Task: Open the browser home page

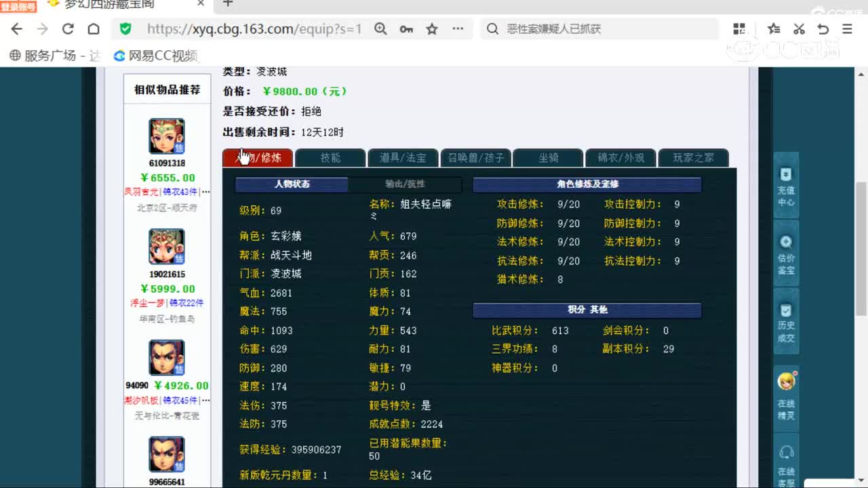Action: 94,29
